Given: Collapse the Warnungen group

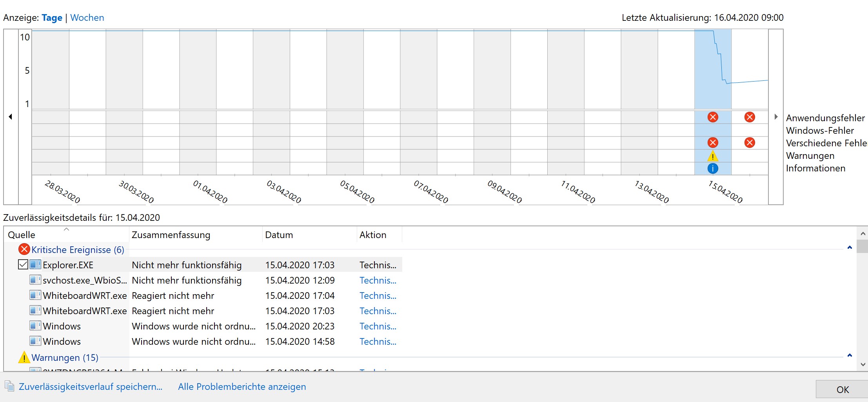Looking at the screenshot, I should point(850,355).
